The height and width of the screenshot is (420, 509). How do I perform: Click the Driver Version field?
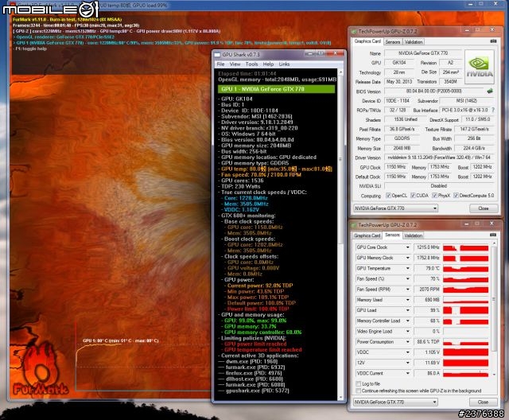[439, 157]
